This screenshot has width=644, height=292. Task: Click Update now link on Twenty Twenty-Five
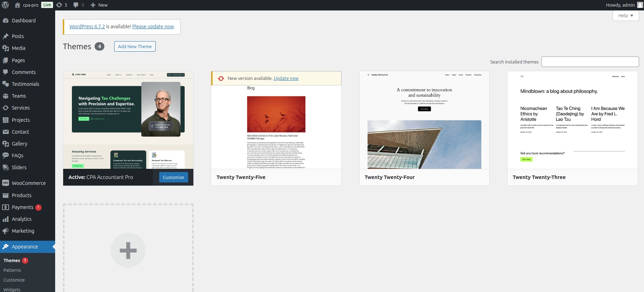click(x=286, y=78)
